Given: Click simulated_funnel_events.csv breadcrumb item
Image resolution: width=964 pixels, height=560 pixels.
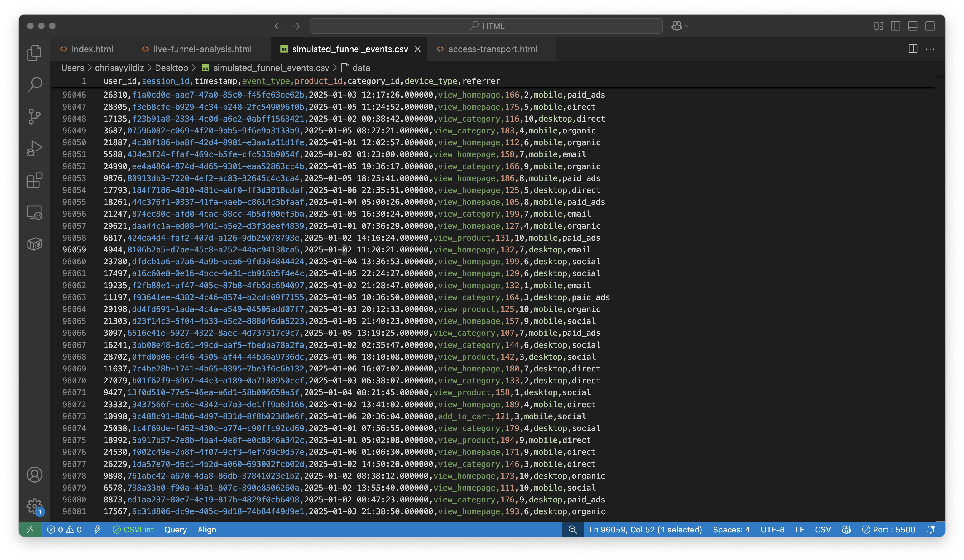Looking at the screenshot, I should (271, 68).
